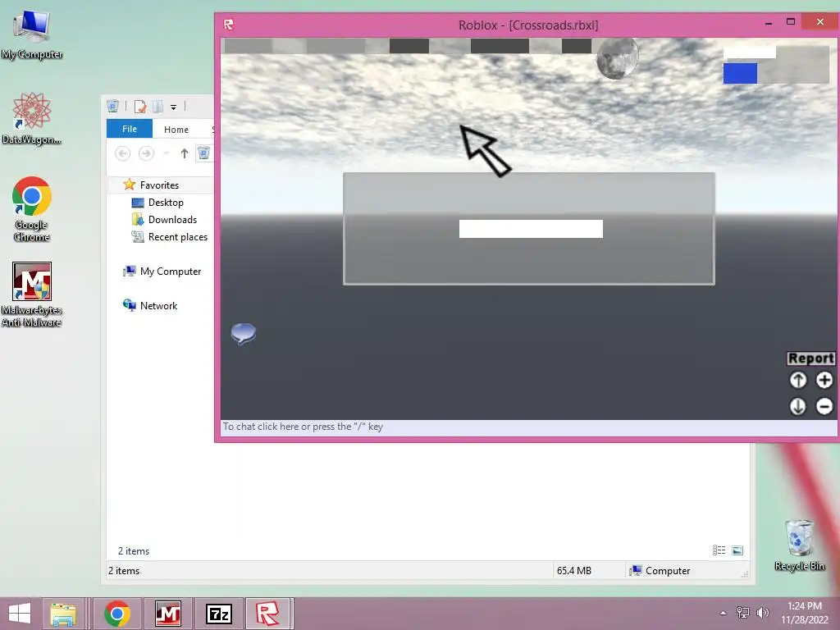Screen dimensions: 840x630
Task: Open the DataWagon desktop shortcut
Action: point(32,118)
